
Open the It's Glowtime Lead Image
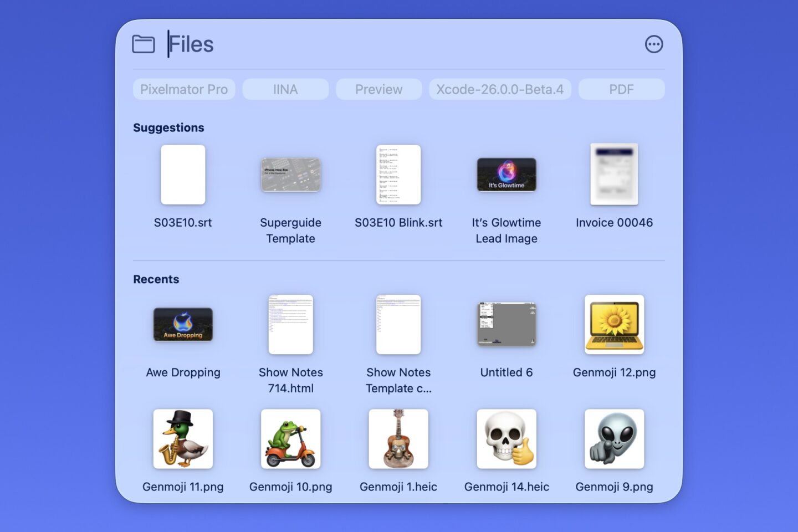pyautogui.click(x=506, y=175)
